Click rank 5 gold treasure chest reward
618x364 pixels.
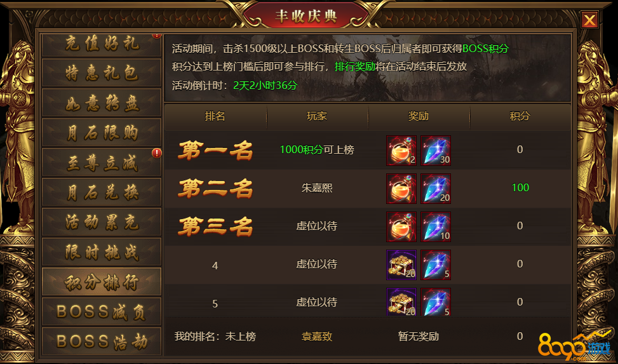tap(401, 302)
